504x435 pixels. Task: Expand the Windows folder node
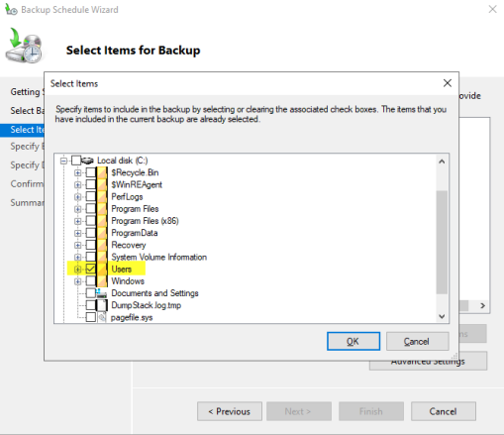[x=77, y=281]
